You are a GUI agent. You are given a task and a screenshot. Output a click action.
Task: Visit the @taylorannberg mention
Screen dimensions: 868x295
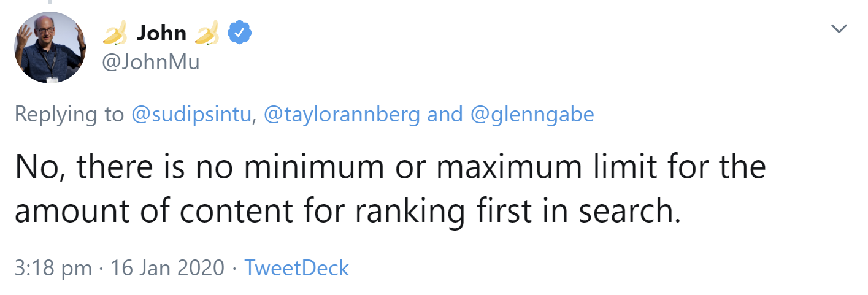point(341,115)
